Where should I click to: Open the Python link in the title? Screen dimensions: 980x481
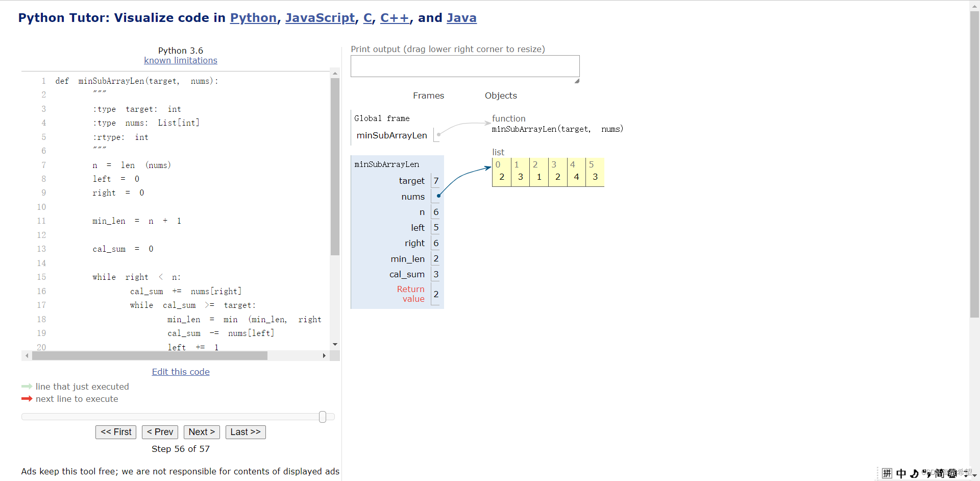[253, 18]
